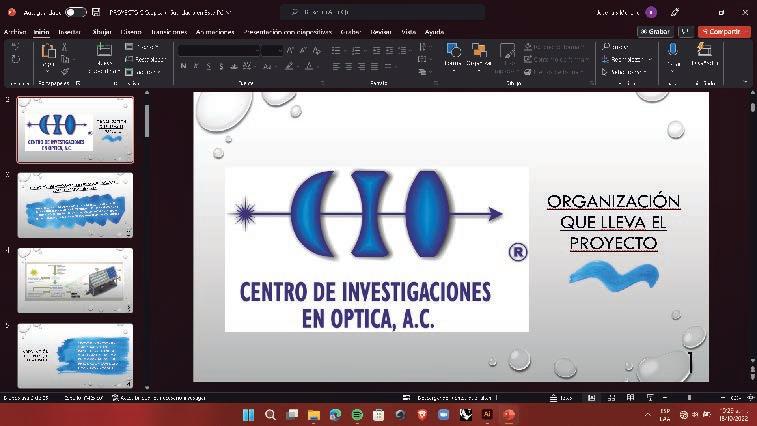Click the Undo arrow icon
757x426 pixels.
[15, 47]
